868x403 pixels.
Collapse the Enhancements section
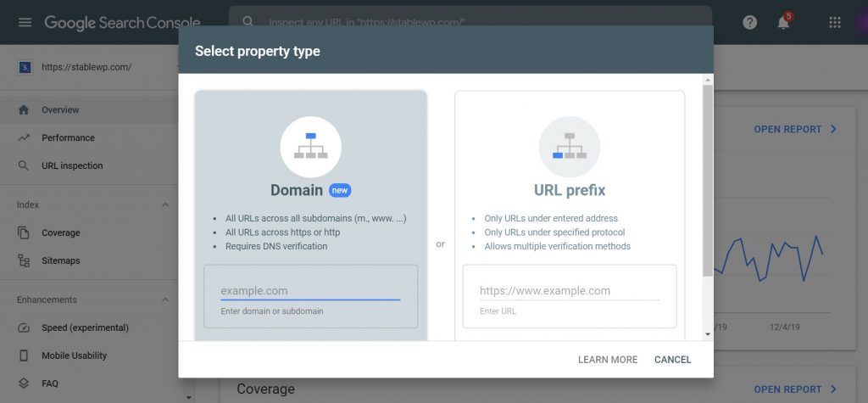[165, 299]
